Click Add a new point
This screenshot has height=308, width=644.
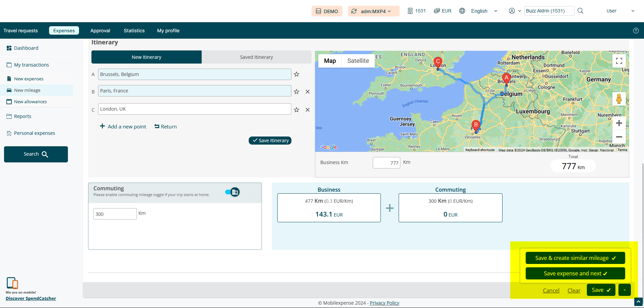(x=123, y=126)
